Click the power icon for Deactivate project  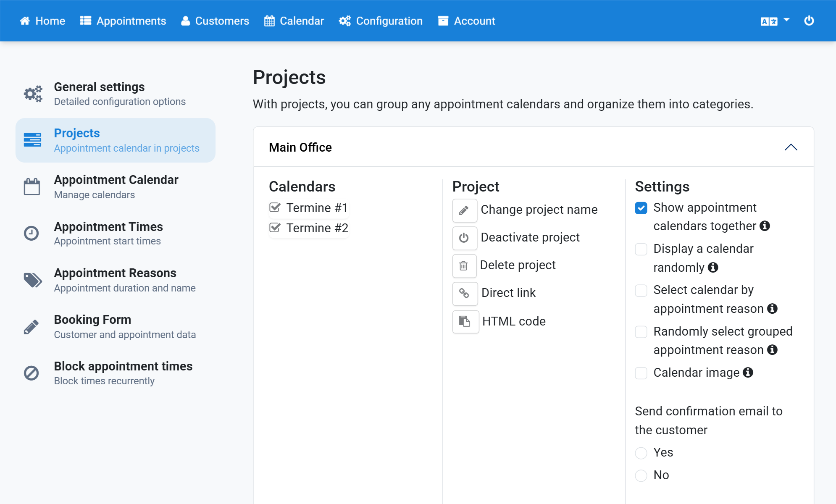464,238
